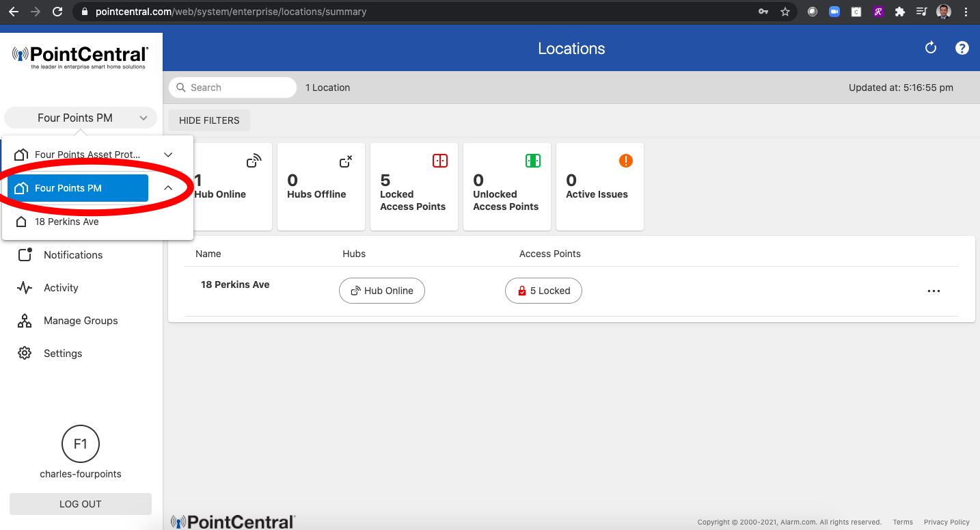
Task: Open Manage Groups from the sidebar
Action: (x=81, y=320)
